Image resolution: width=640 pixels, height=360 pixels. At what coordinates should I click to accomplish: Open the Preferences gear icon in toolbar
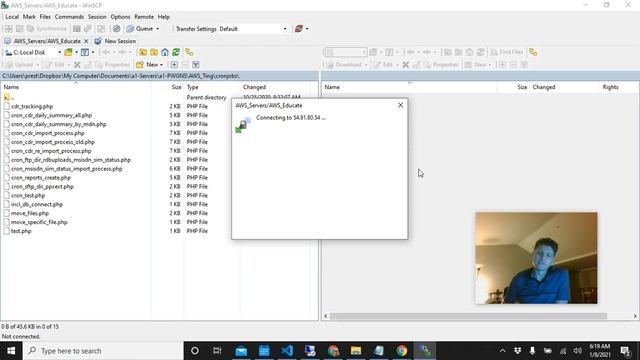pos(117,29)
